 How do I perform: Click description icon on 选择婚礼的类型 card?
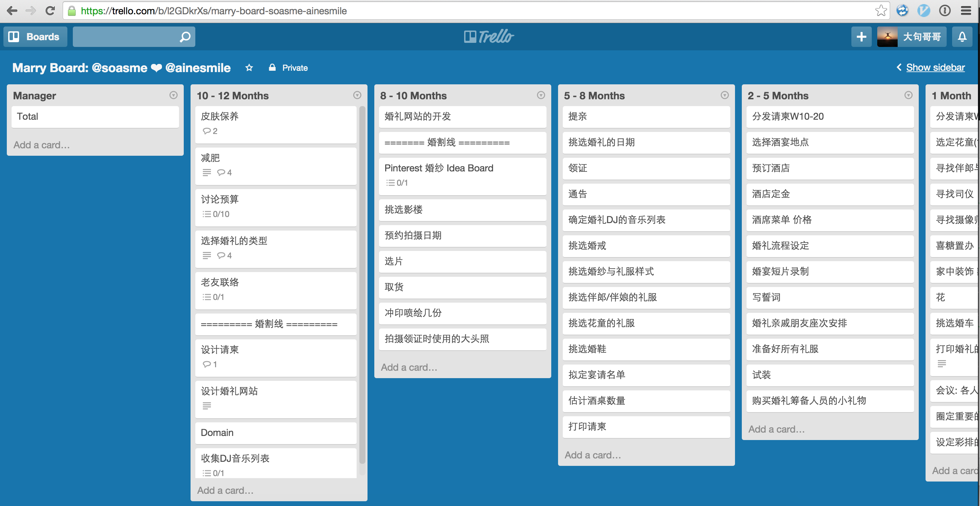(x=207, y=255)
